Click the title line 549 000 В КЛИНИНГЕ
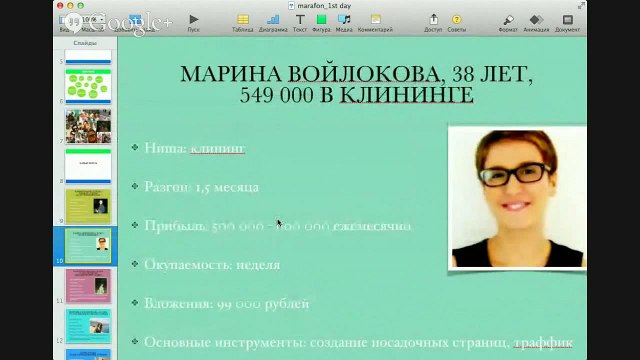The image size is (640, 360). (x=356, y=95)
